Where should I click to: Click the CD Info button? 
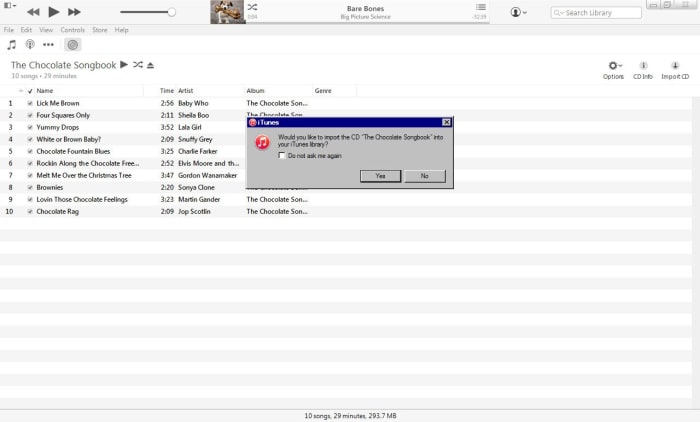click(643, 70)
